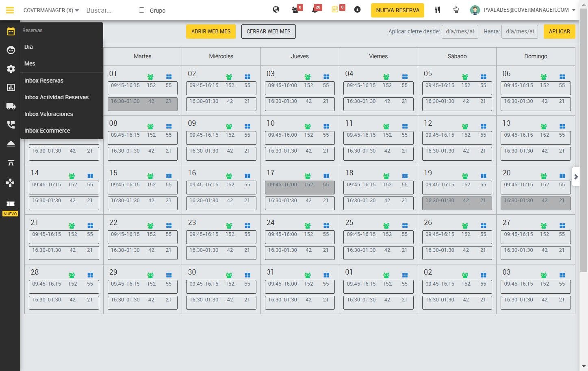Click green guests icon on day 13
Image resolution: width=588 pixels, height=371 pixels.
click(x=544, y=127)
